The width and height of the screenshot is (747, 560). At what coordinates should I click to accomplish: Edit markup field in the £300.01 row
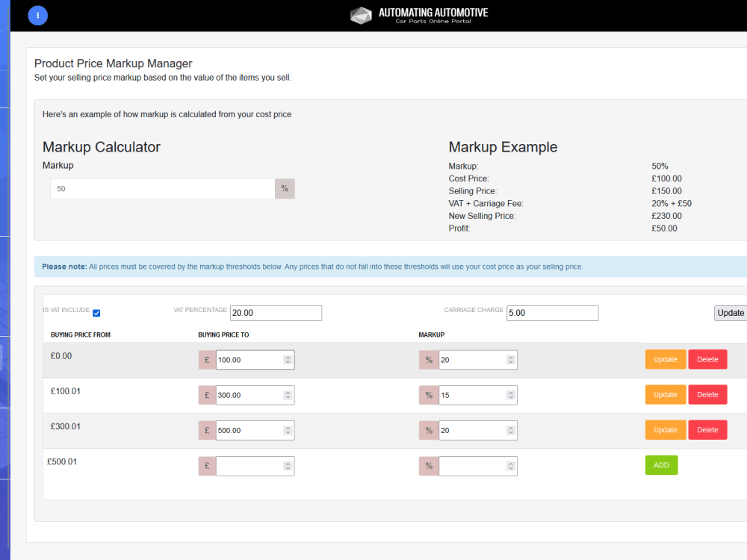click(x=478, y=431)
